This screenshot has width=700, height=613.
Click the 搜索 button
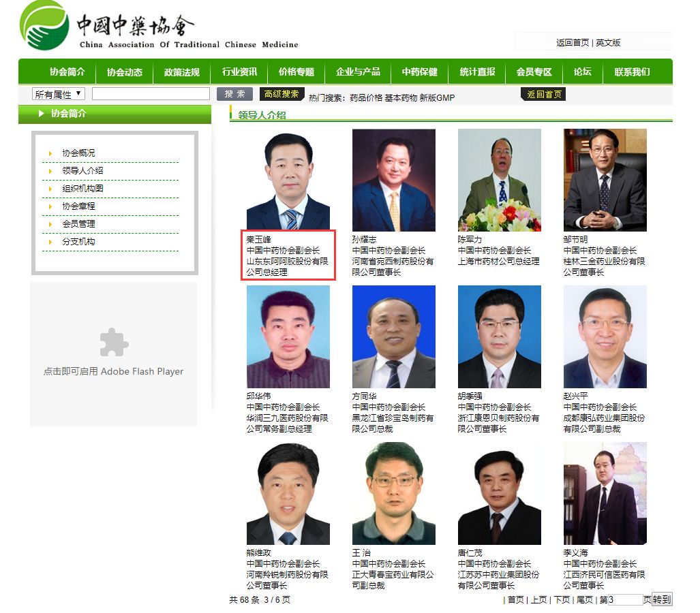coord(235,94)
